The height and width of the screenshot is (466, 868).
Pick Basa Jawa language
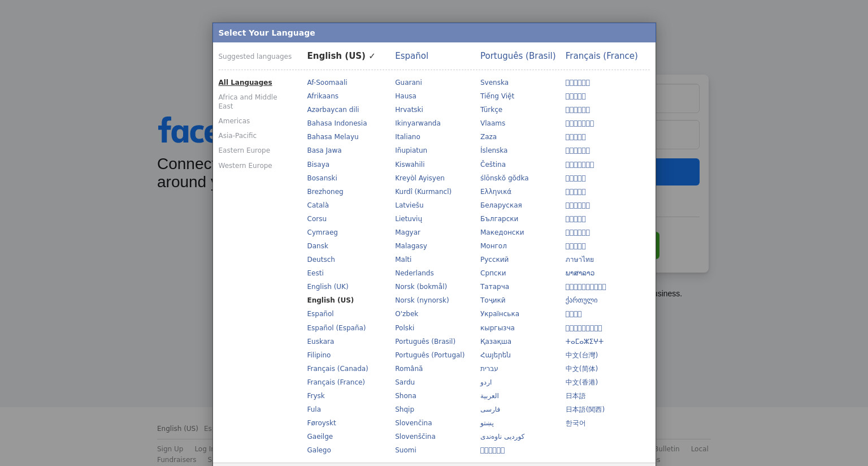pos(324,150)
